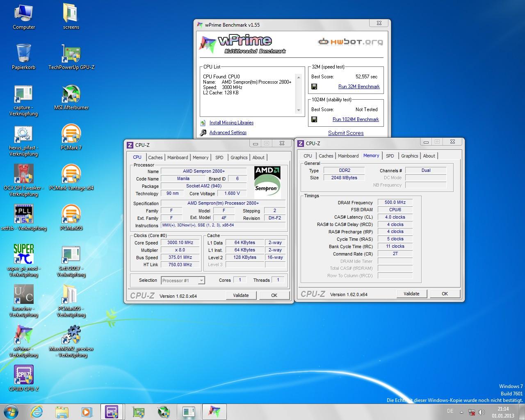
Task: Click the DE language indicator in taskbar
Action: (x=450, y=411)
